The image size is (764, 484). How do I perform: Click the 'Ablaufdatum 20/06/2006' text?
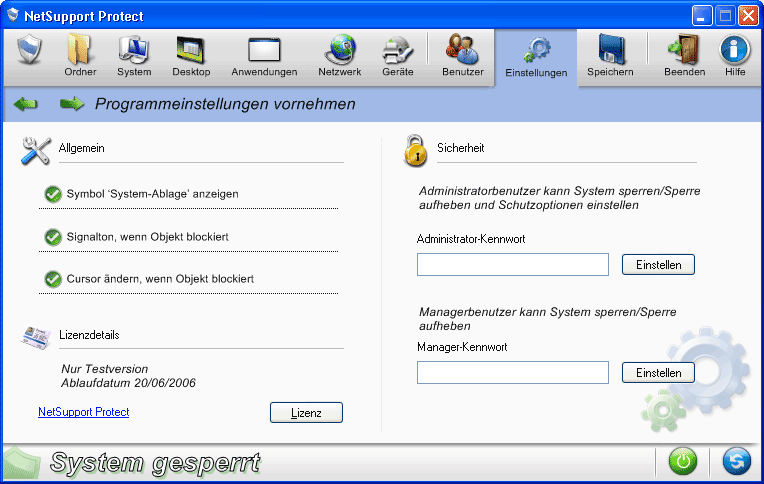click(x=128, y=383)
